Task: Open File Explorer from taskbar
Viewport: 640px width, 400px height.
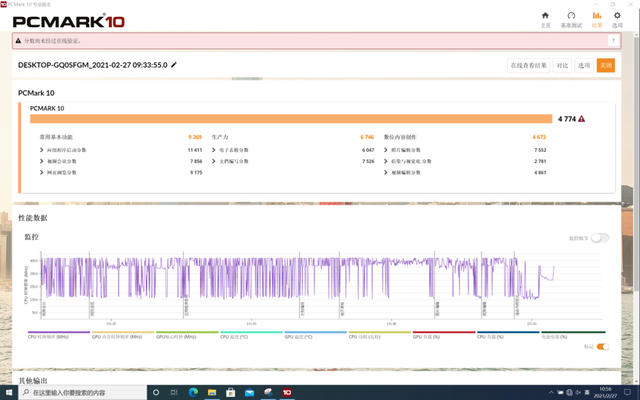Action: click(x=212, y=392)
